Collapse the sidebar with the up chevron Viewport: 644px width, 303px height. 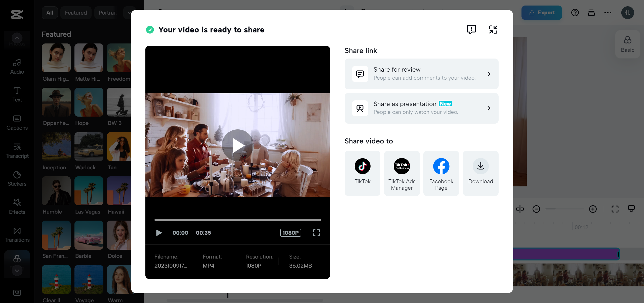click(x=17, y=38)
